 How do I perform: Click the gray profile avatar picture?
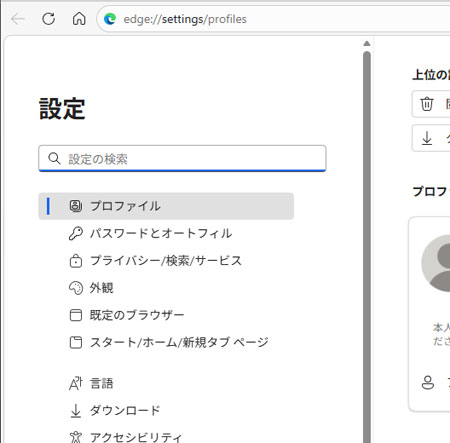tap(436, 263)
